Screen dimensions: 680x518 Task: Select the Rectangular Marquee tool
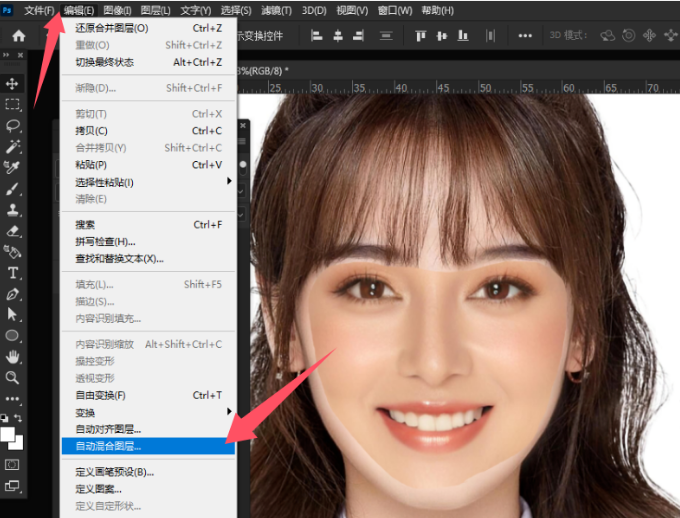[x=12, y=105]
